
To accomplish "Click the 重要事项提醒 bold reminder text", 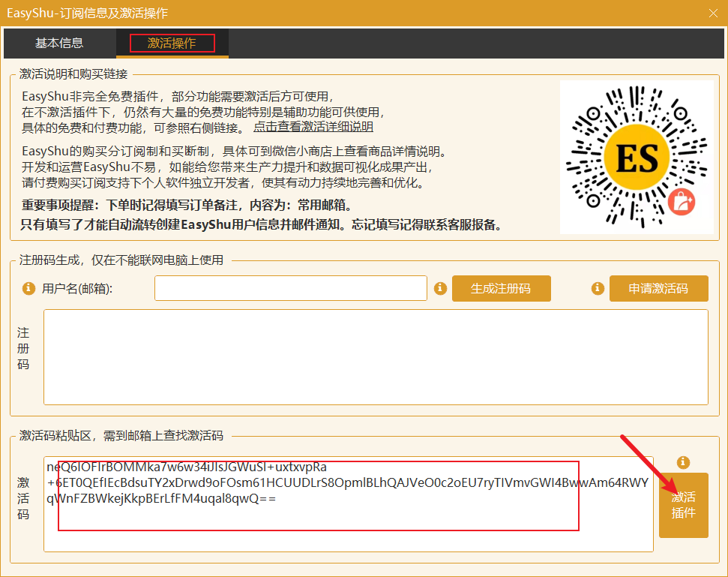I will tap(187, 205).
